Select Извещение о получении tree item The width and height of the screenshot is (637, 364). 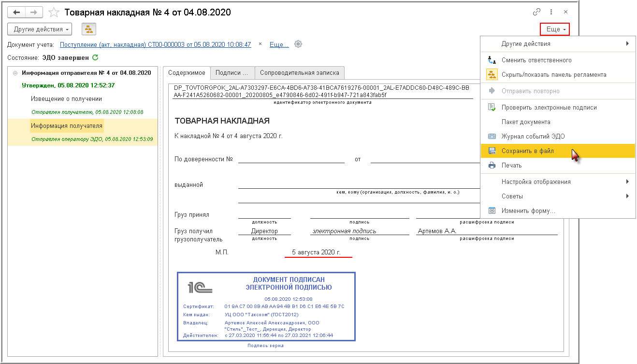click(x=67, y=99)
